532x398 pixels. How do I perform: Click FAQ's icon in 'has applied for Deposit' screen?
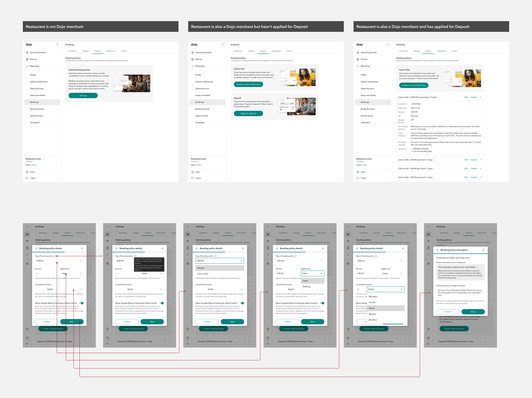(x=358, y=172)
